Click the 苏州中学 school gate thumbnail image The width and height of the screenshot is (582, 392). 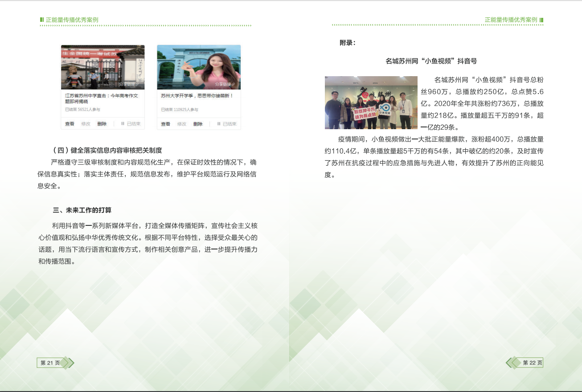point(102,66)
